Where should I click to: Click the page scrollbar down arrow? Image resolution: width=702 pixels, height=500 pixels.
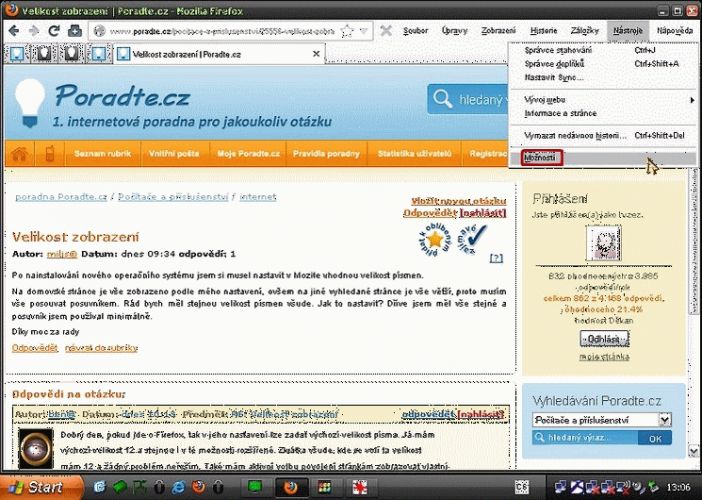pyautogui.click(x=694, y=451)
